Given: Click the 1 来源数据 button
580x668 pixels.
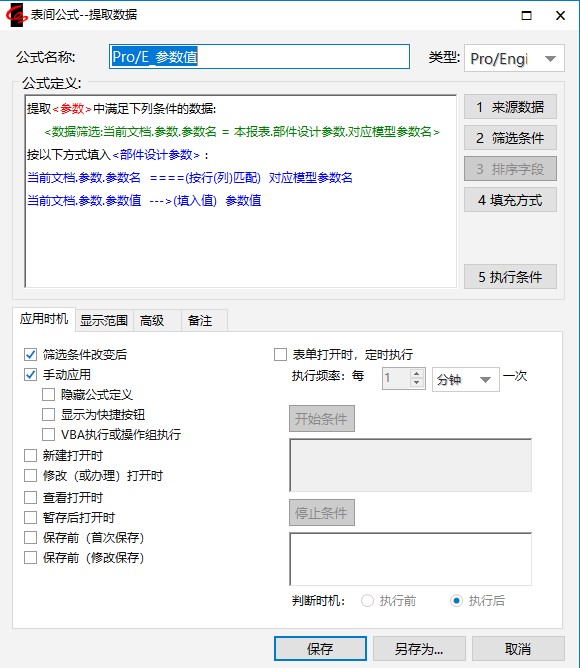Looking at the screenshot, I should pos(510,107).
